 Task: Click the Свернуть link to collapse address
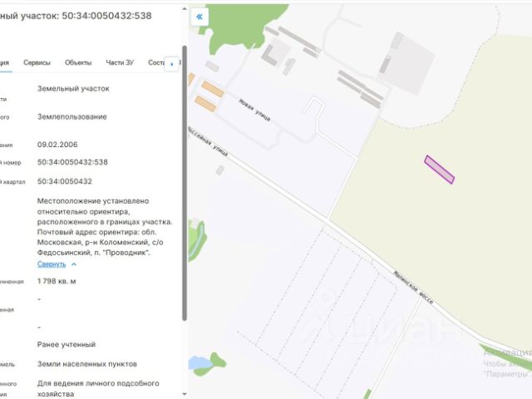(52, 264)
